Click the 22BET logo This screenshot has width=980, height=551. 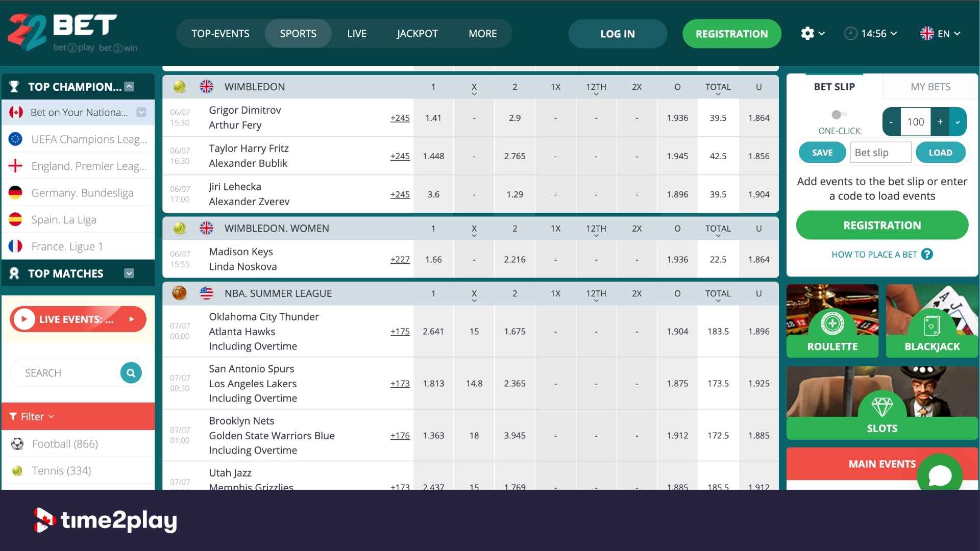(x=72, y=33)
